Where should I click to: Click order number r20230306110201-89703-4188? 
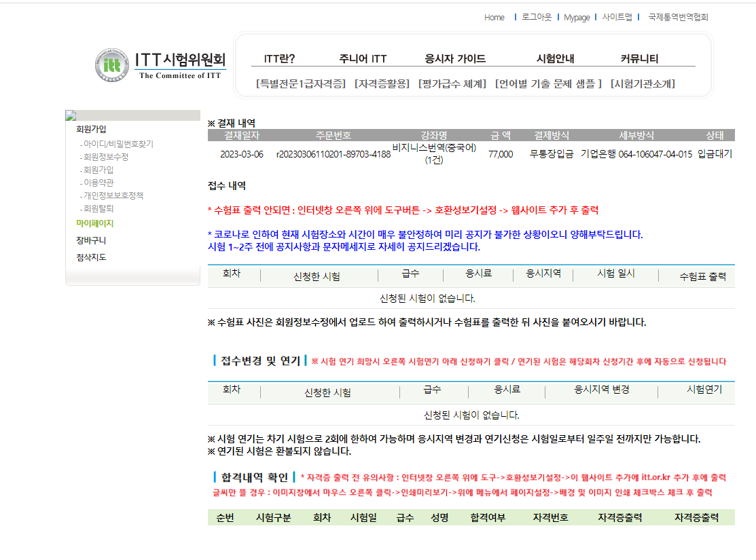(333, 154)
